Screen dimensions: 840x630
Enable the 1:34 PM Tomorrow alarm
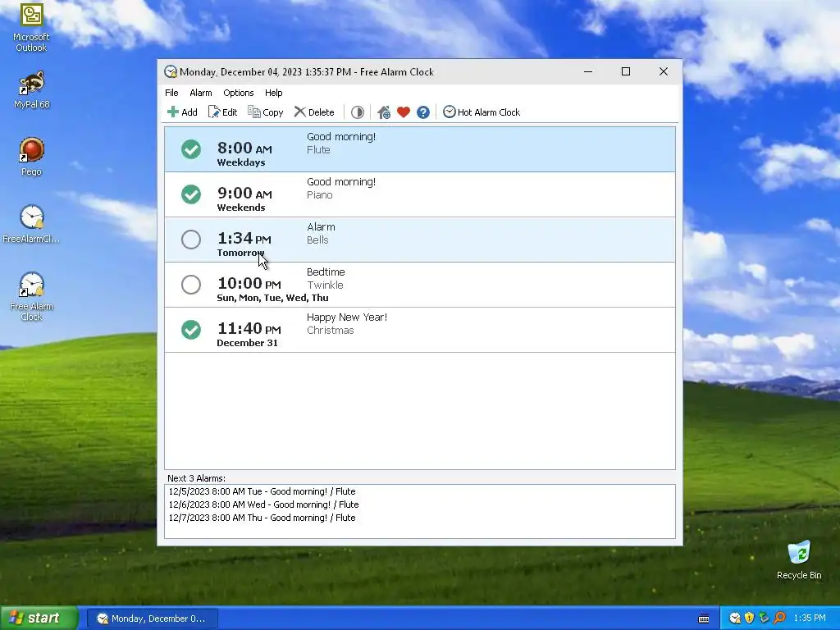(x=190, y=240)
